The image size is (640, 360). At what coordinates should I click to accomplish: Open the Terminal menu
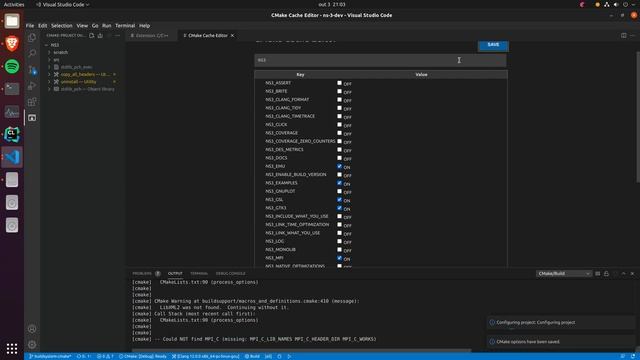tap(125, 25)
